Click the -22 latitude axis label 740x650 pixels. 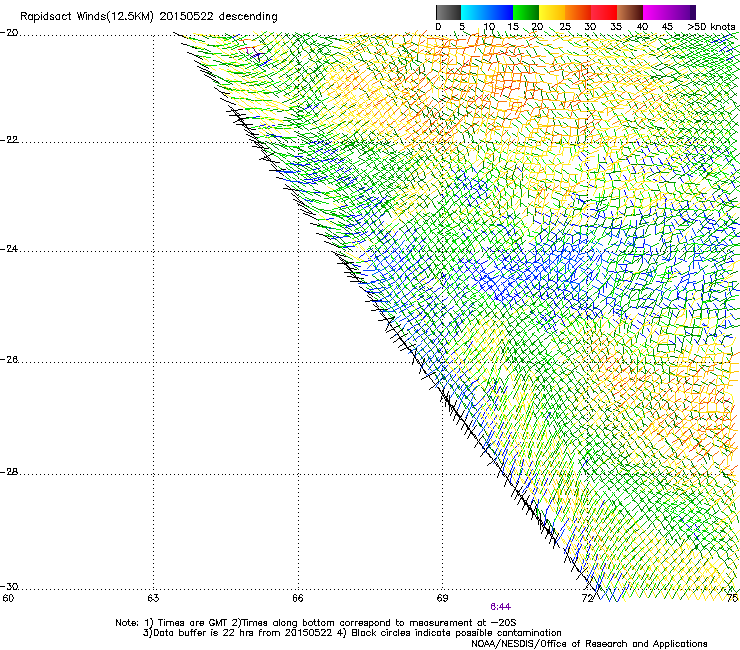9,140
